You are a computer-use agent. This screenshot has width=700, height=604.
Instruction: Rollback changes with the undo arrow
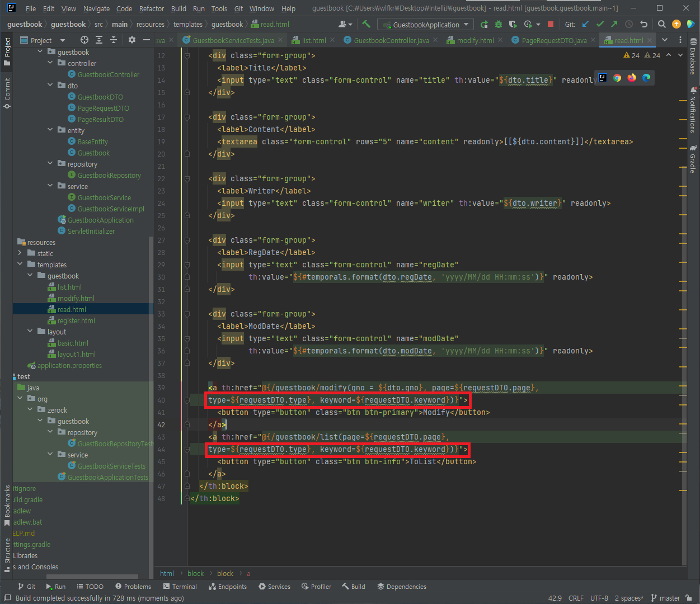(x=643, y=24)
